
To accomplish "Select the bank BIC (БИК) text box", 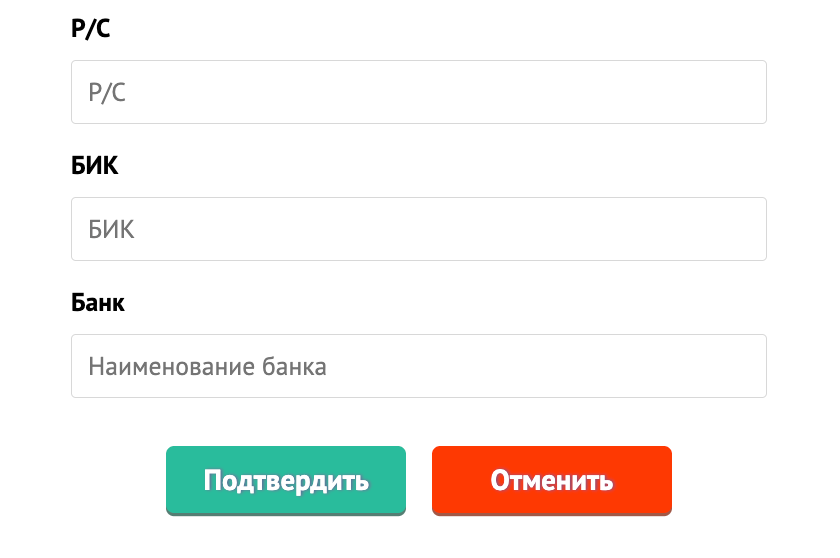I will [x=418, y=229].
